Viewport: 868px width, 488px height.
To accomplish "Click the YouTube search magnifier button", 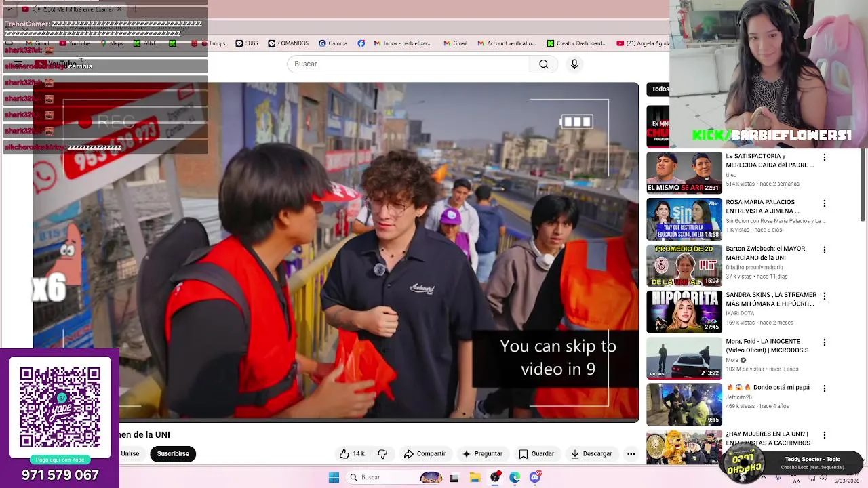I will 543,64.
